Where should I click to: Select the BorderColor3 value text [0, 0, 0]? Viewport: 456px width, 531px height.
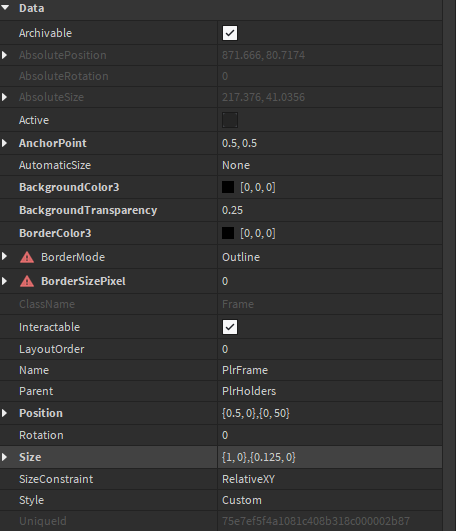[258, 233]
